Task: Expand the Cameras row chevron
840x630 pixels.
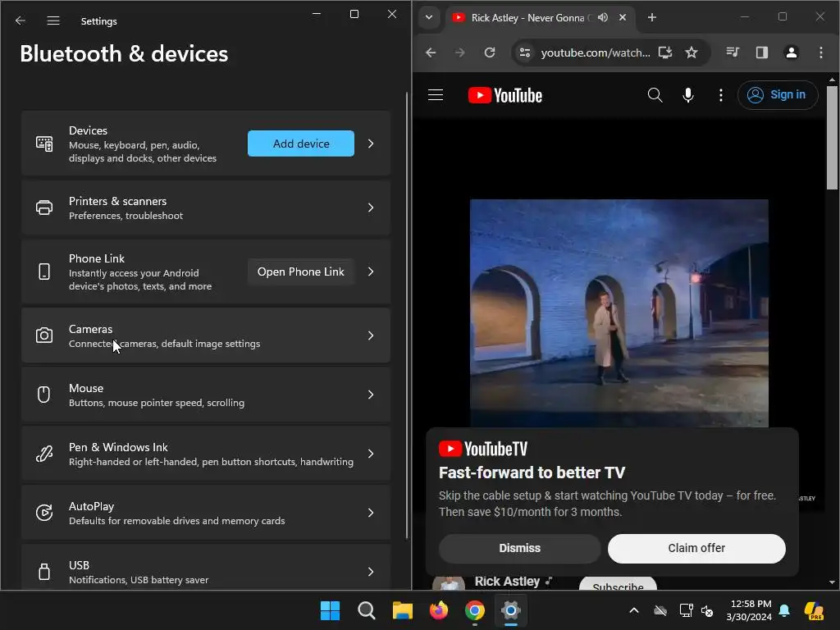Action: click(x=371, y=336)
